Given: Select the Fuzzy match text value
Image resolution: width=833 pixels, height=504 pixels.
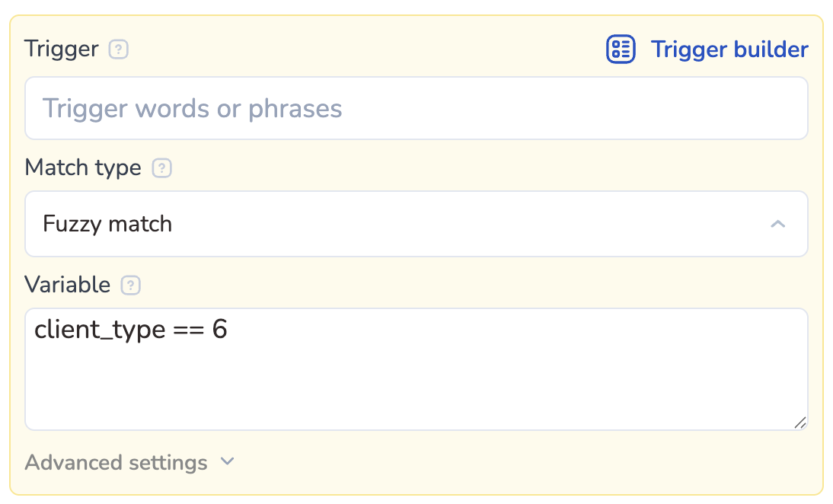Looking at the screenshot, I should click(107, 224).
